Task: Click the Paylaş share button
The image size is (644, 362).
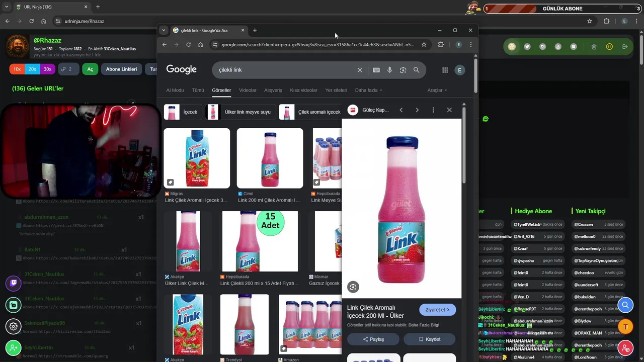Action: 373,339
